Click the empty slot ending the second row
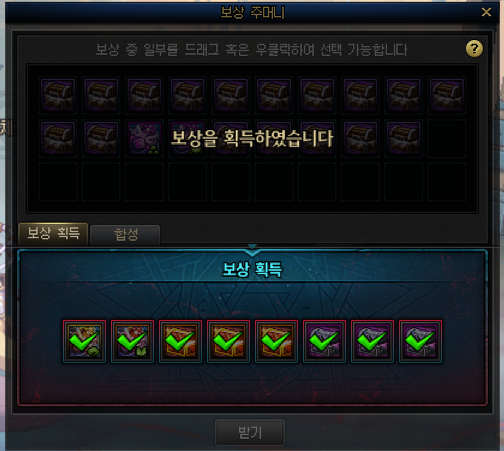This screenshot has width=504, height=451. [446, 138]
